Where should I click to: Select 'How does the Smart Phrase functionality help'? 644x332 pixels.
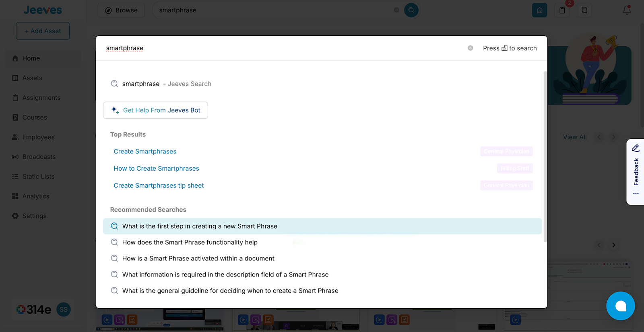coord(322,242)
